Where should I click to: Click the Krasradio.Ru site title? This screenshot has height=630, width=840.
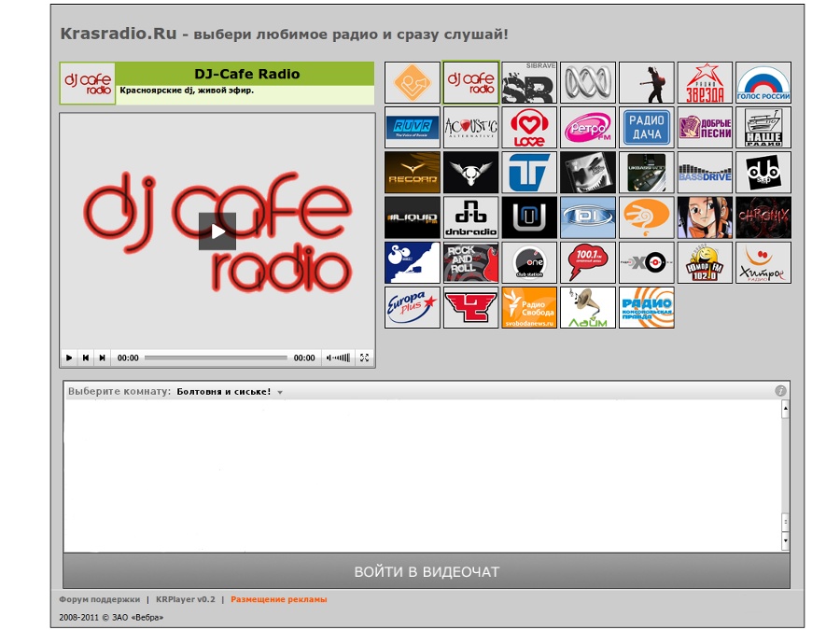(x=119, y=34)
